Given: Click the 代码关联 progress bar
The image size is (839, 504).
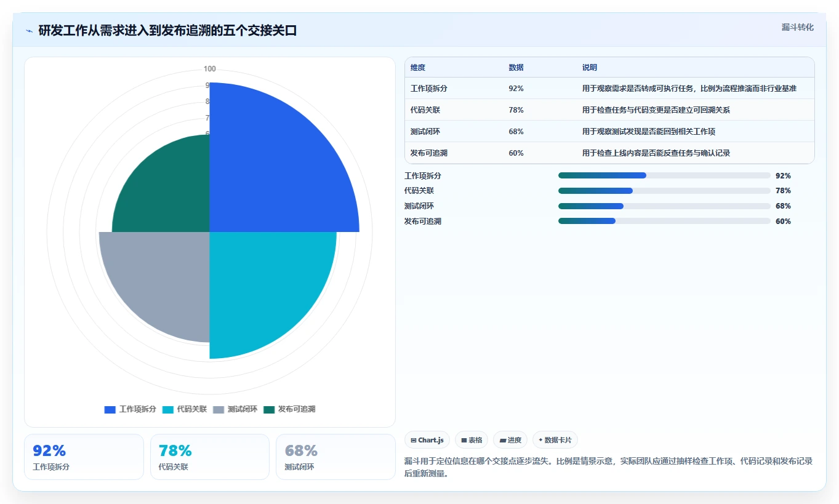Looking at the screenshot, I should [x=664, y=191].
